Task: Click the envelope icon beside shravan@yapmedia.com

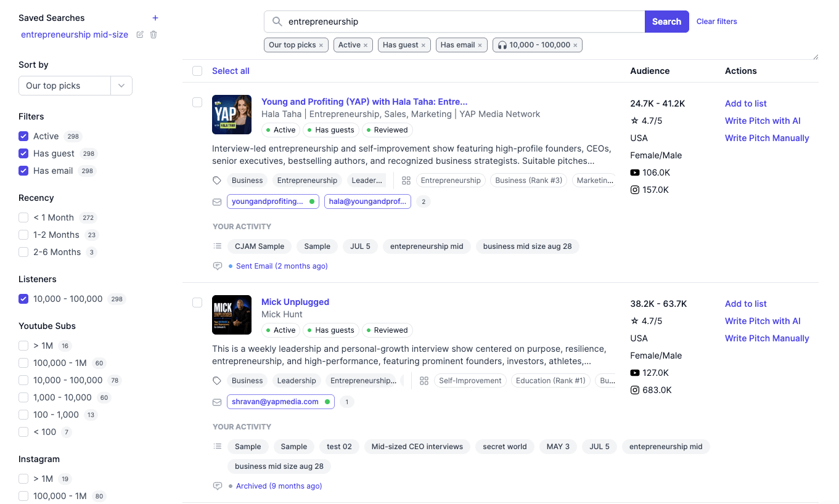Action: (x=217, y=402)
